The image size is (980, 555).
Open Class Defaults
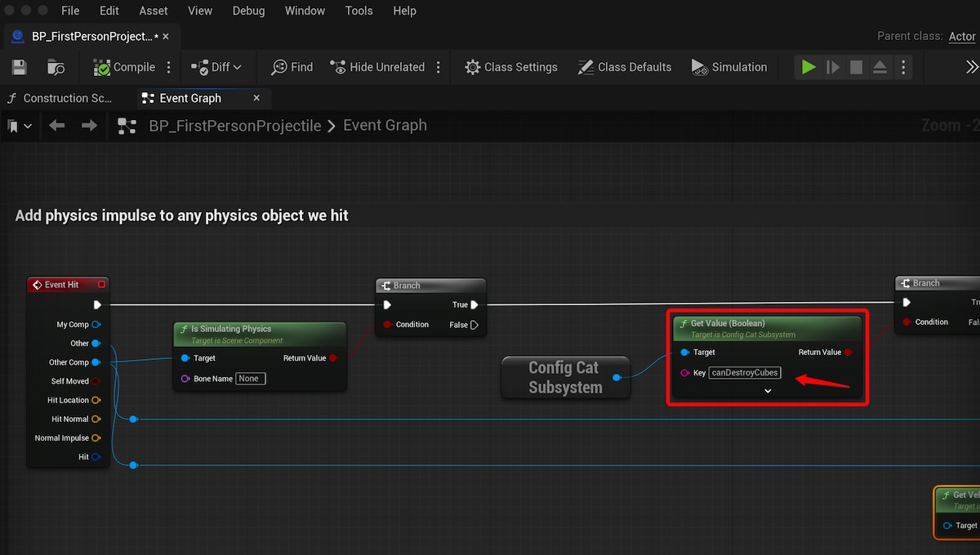point(624,67)
